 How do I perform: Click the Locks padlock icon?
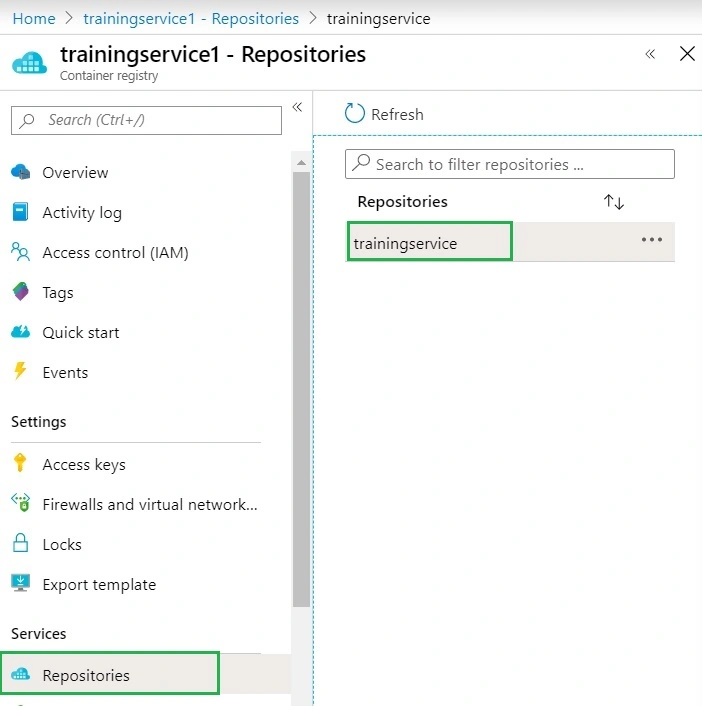point(20,543)
